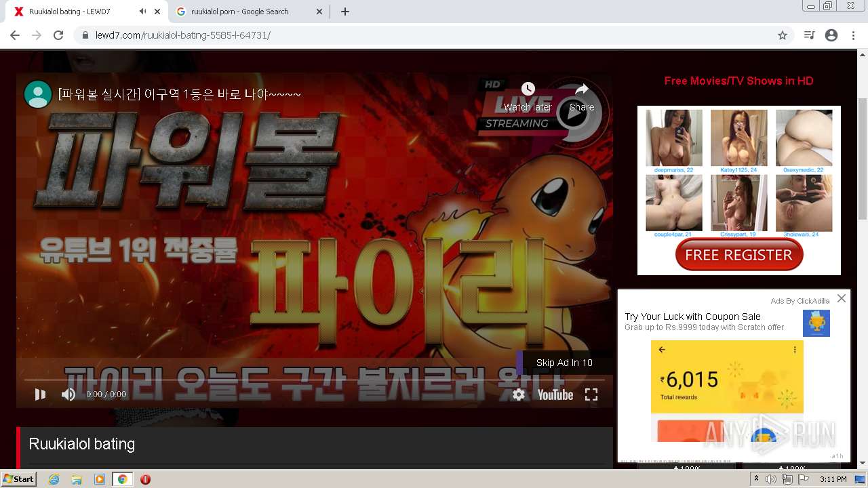The height and width of the screenshot is (488, 868).
Task: Click the Skip Ad In 10 button
Action: 564,363
